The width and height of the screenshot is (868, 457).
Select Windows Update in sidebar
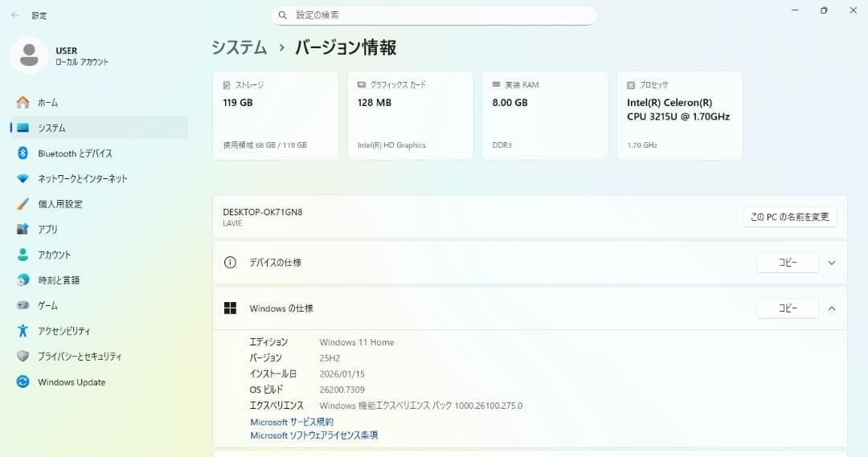(99, 382)
